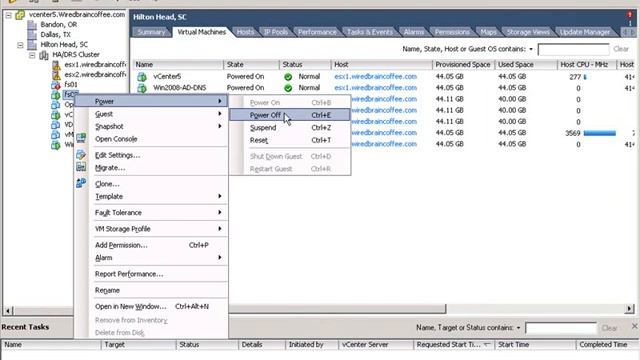Click green Normal status icon for vCenter5
The height and width of the screenshot is (360, 640).
pyautogui.click(x=288, y=77)
